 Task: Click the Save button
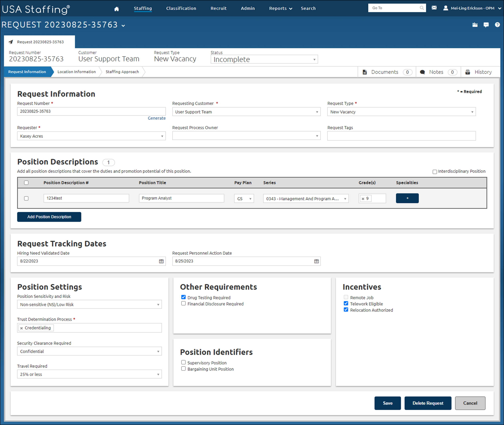point(388,403)
